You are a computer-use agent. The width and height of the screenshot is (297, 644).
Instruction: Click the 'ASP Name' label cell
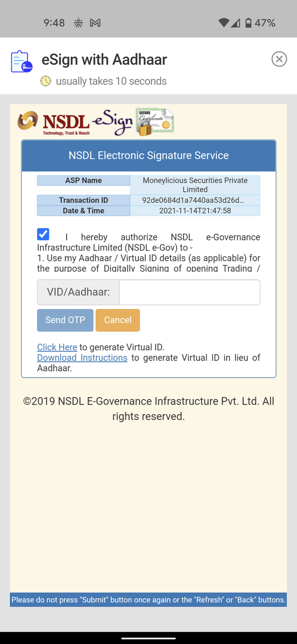83,180
